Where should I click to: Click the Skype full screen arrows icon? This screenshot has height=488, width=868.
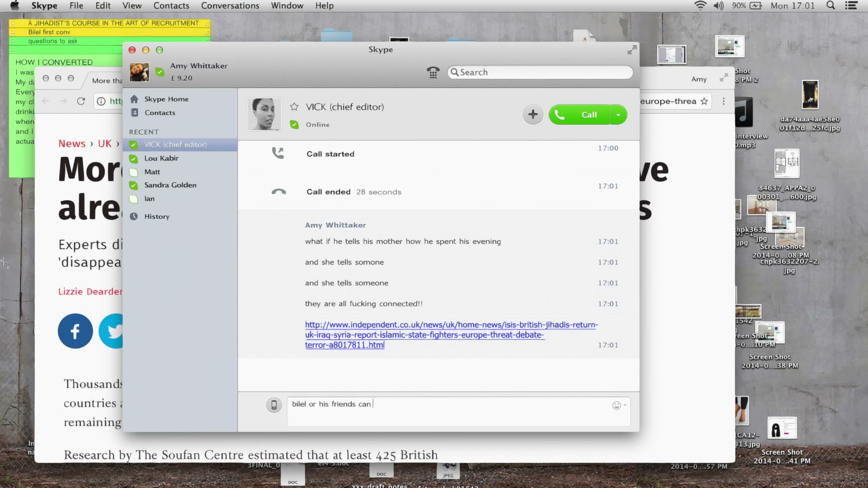632,50
